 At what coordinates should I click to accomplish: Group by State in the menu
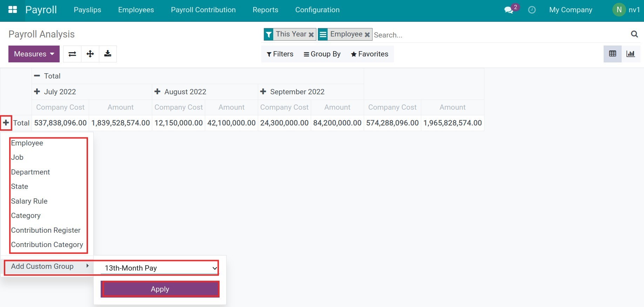pyautogui.click(x=20, y=186)
